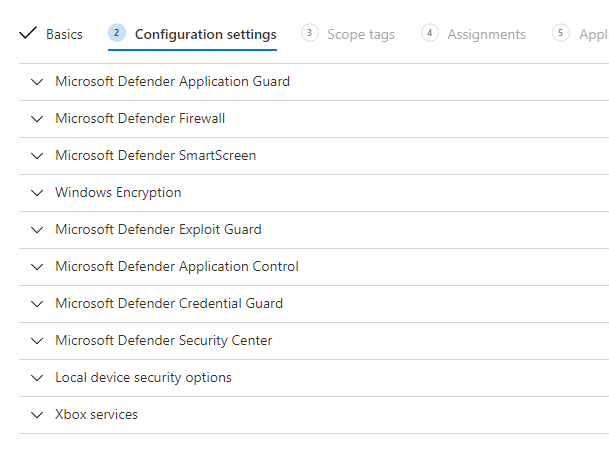Expand Windows Encryption section arrow

(x=38, y=193)
